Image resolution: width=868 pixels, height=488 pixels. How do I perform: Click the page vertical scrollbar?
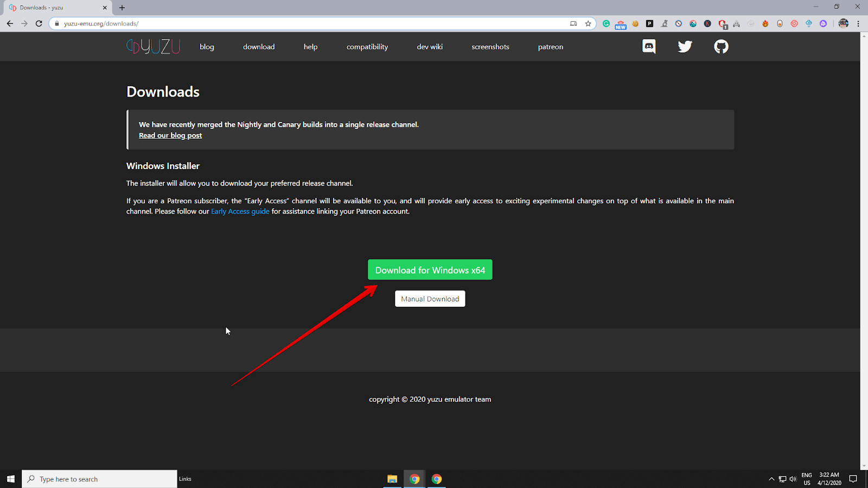click(864, 249)
